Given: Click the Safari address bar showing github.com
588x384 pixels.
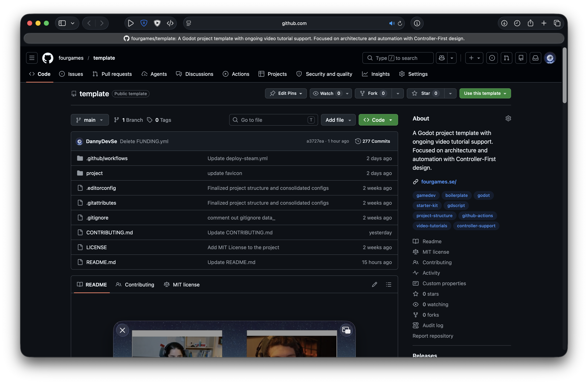Looking at the screenshot, I should (x=294, y=23).
